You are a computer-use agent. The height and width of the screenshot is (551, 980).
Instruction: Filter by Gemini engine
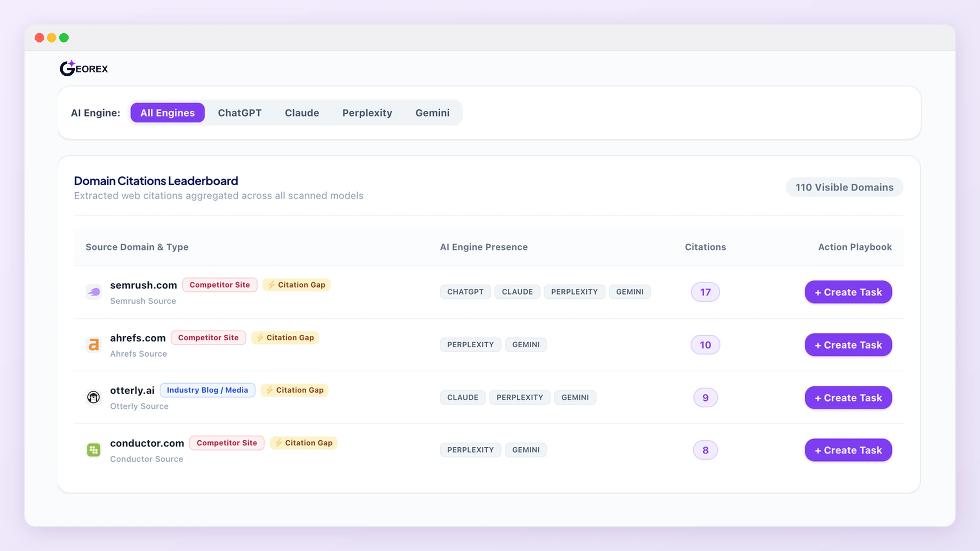tap(432, 113)
